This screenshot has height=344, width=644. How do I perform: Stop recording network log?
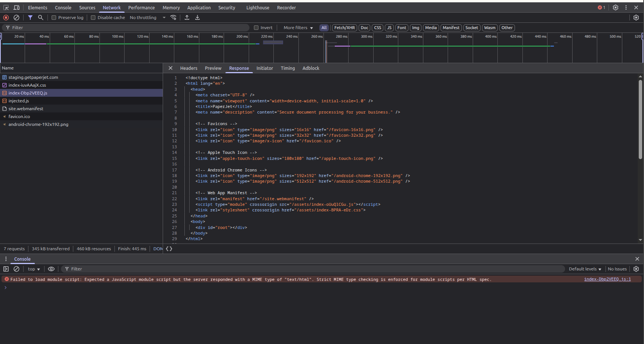(6, 18)
